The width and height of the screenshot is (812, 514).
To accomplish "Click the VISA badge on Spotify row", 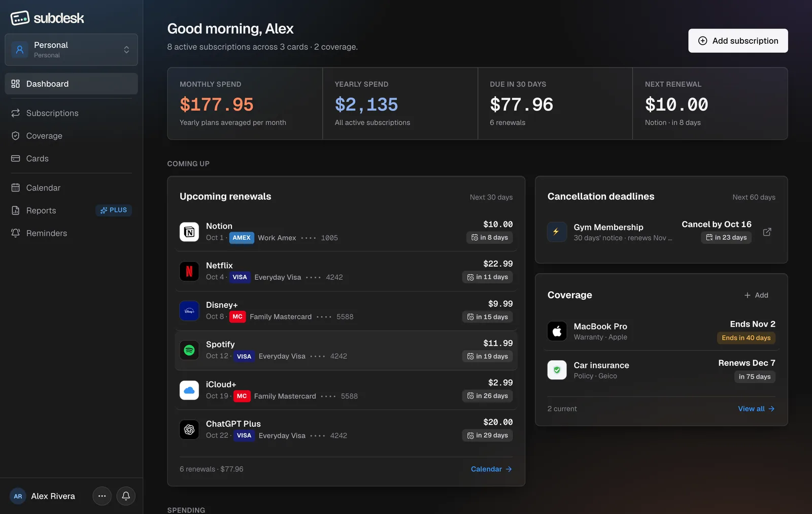I will pyautogui.click(x=244, y=357).
